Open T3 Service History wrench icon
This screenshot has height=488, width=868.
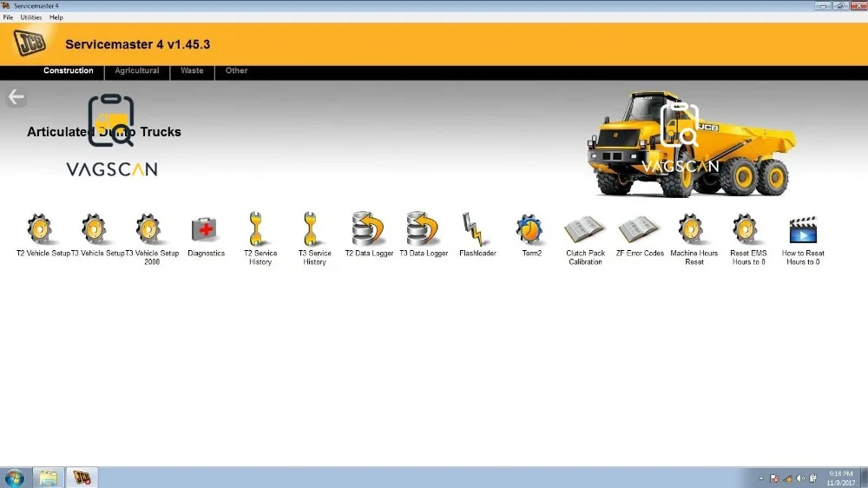[x=310, y=228]
